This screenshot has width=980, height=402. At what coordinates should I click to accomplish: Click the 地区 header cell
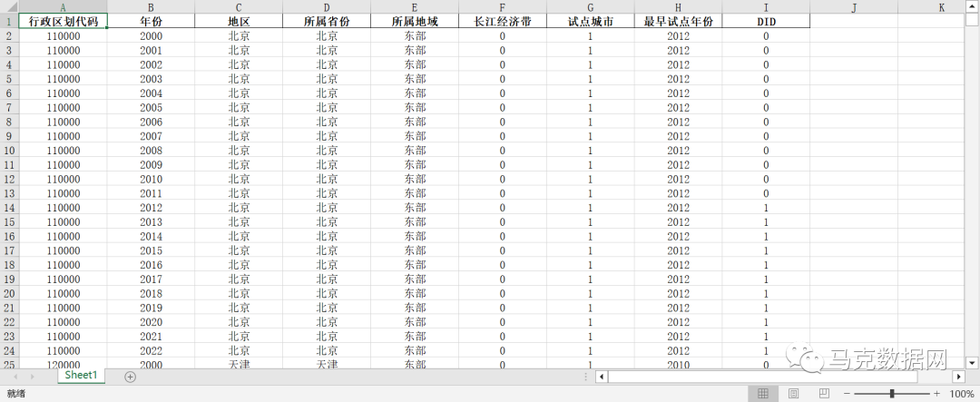coord(239,21)
